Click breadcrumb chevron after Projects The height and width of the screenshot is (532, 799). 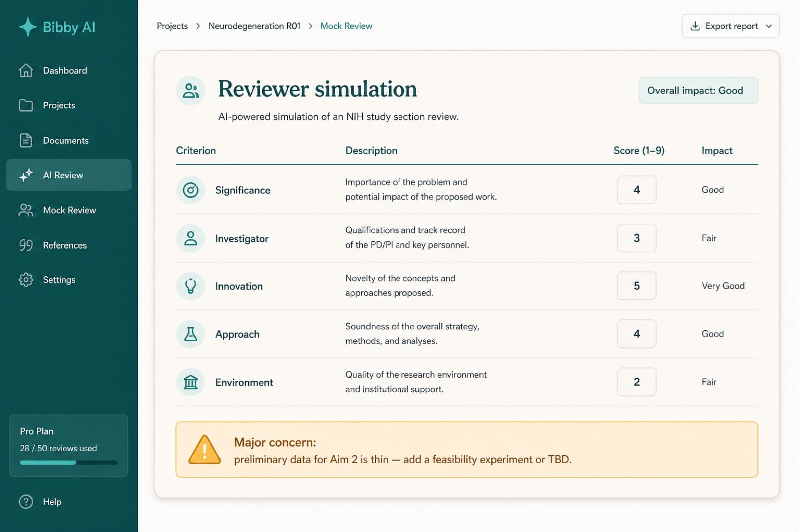198,26
